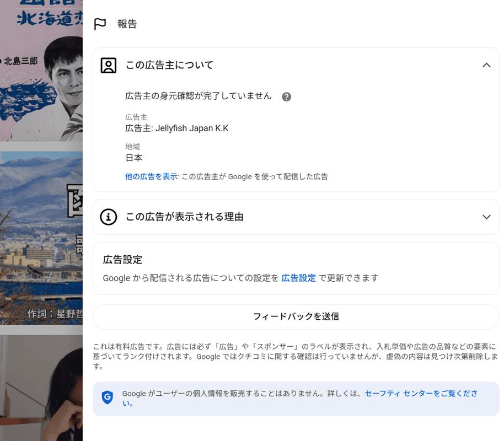Click the advertiser profile icon
Viewport: 504px width, 441px height.
coord(108,66)
